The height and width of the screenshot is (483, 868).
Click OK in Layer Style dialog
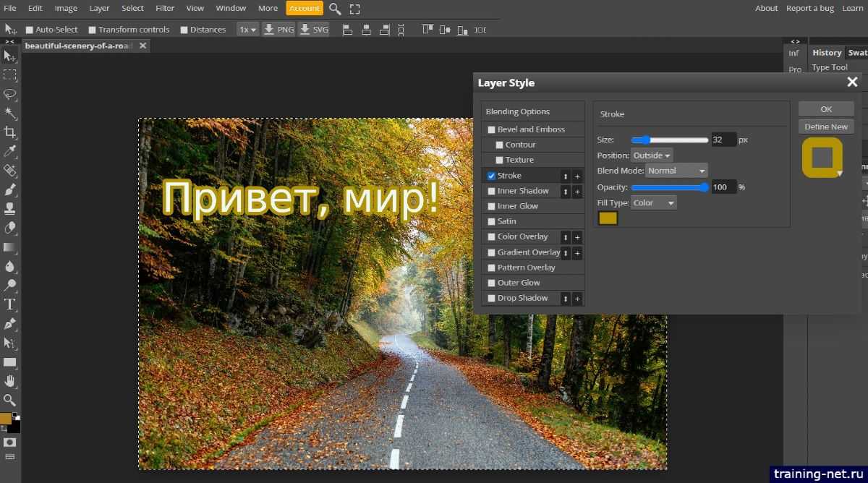[826, 109]
